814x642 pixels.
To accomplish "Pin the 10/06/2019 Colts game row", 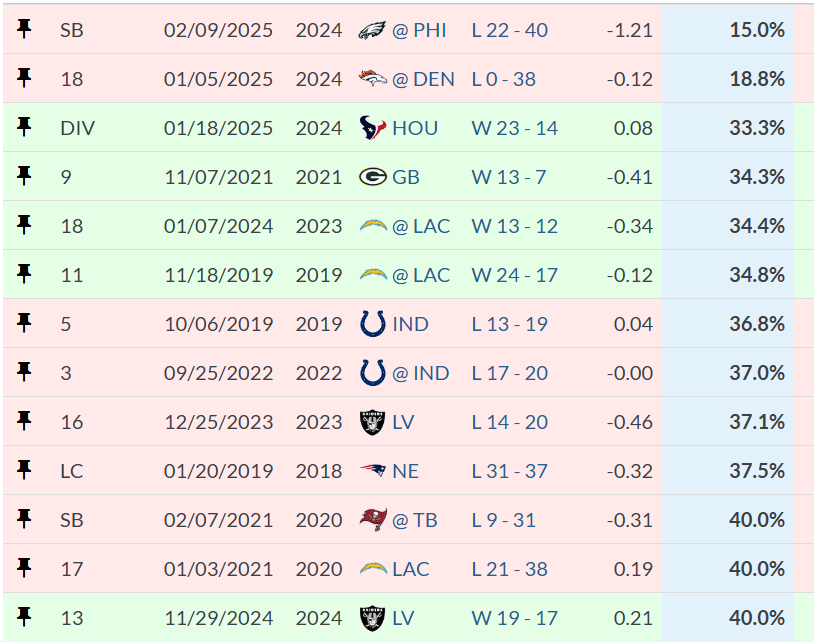I will tap(24, 323).
